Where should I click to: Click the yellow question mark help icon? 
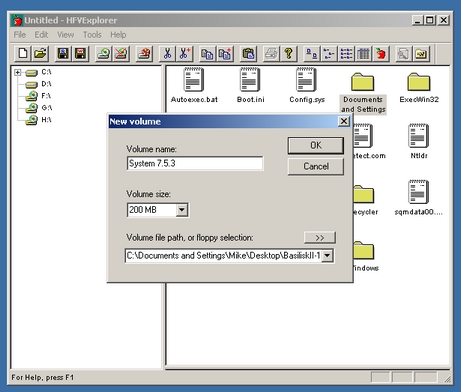(288, 53)
